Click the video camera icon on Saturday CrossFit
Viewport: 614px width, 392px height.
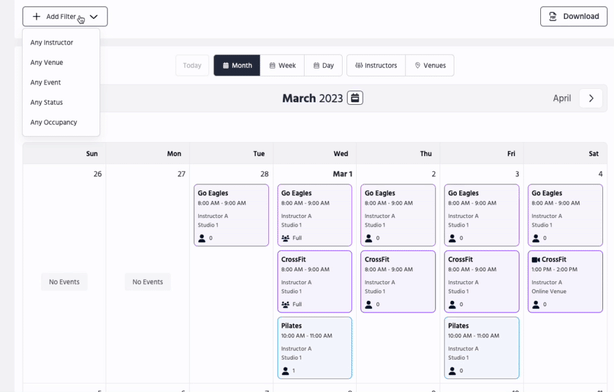tap(536, 260)
